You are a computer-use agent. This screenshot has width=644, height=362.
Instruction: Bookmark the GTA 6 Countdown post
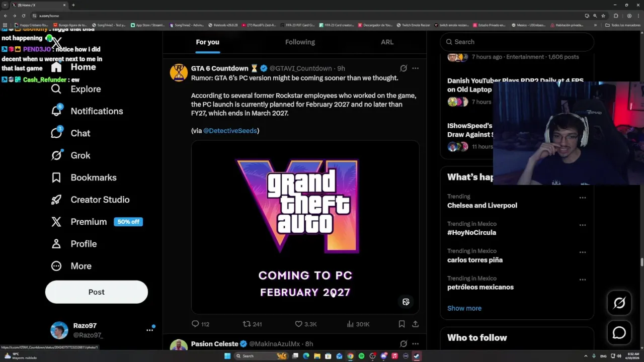click(401, 324)
